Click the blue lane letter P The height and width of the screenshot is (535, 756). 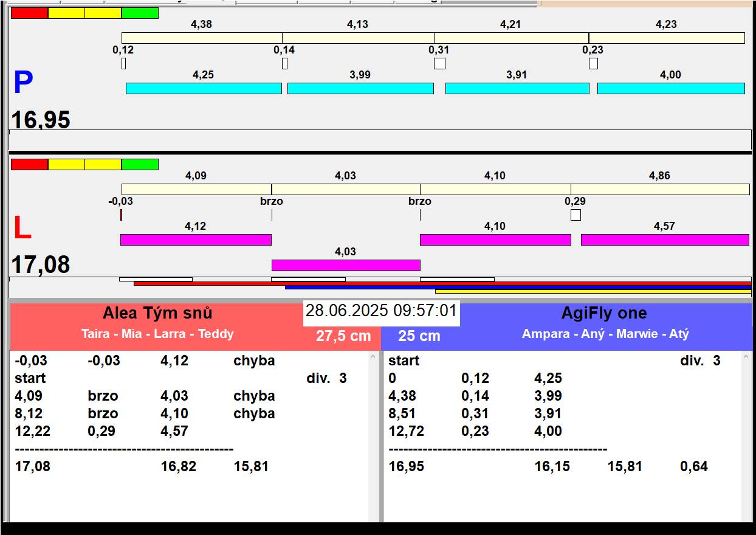23,83
